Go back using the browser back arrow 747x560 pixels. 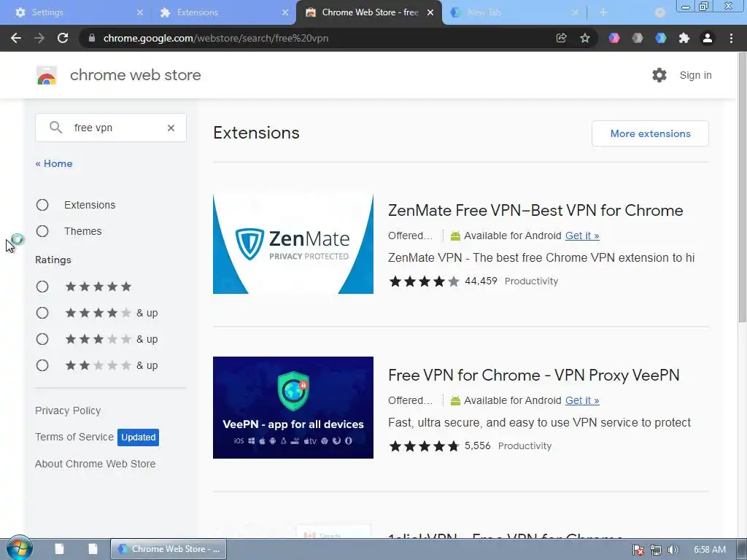pos(16,38)
